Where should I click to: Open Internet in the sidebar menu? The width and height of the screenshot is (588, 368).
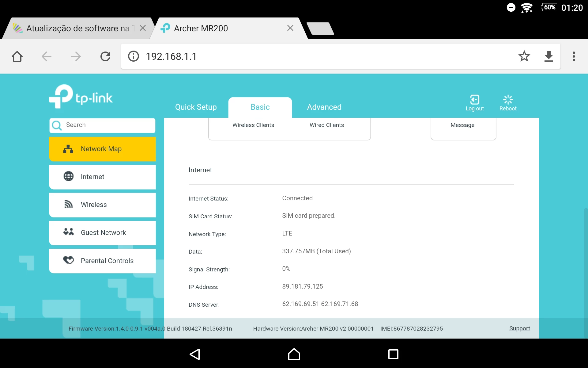[102, 177]
